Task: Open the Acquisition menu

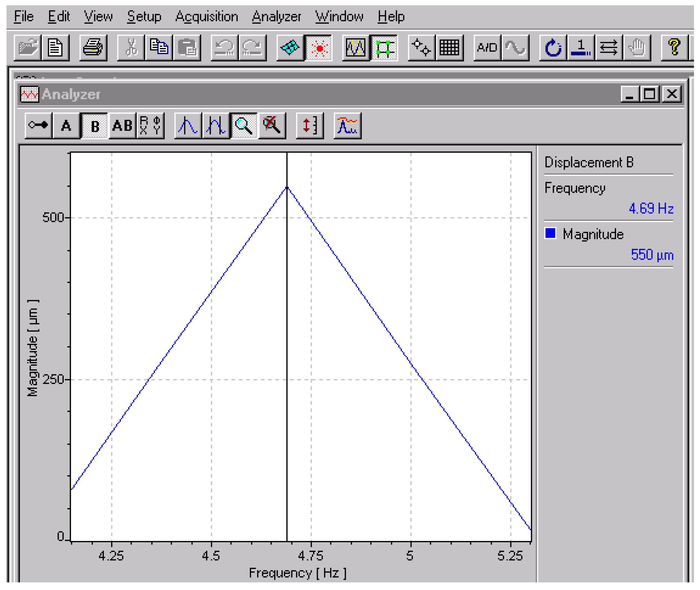Action: 206,16
